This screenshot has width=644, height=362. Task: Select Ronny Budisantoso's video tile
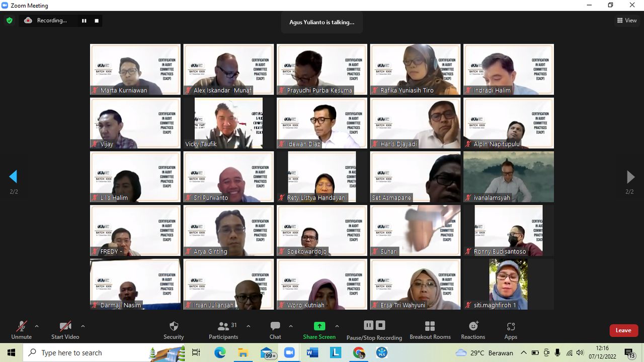(x=509, y=230)
